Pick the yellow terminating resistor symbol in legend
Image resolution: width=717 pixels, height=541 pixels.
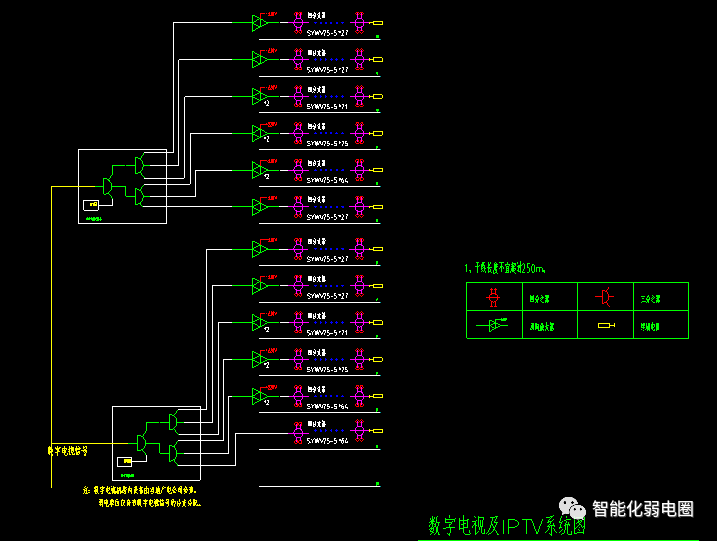(x=606, y=325)
